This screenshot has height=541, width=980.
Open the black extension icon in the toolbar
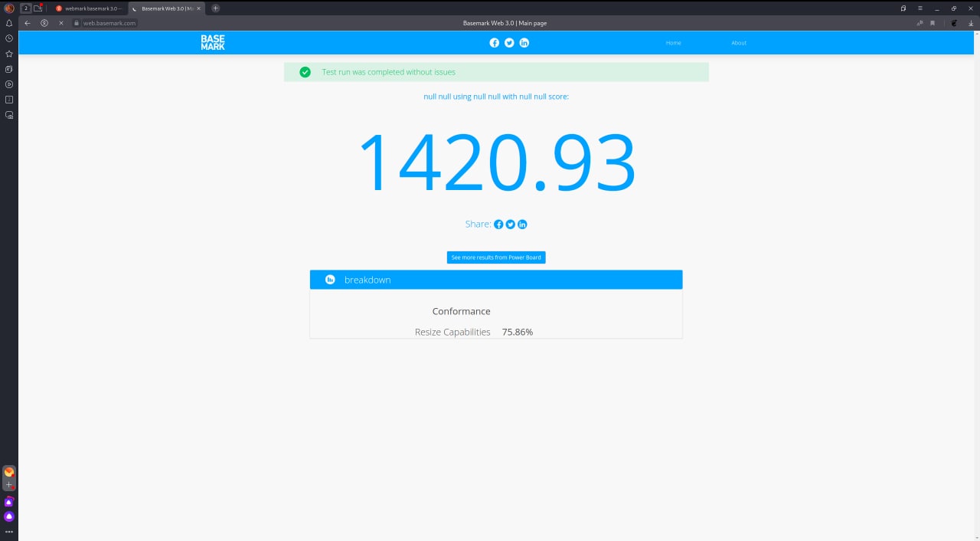[954, 23]
